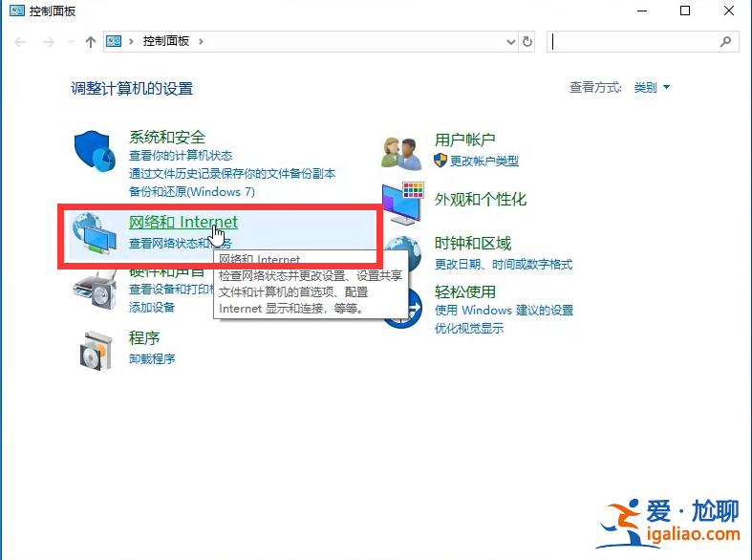Click shield icon beside 更改帐户类型
The image size is (752, 560).
coord(440,161)
